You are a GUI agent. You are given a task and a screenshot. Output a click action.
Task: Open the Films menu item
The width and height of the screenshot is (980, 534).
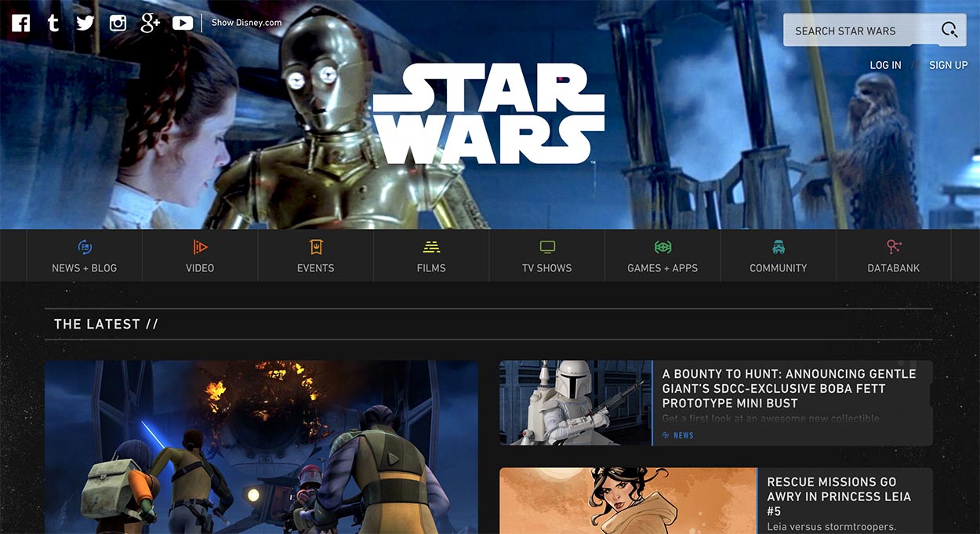(431, 256)
